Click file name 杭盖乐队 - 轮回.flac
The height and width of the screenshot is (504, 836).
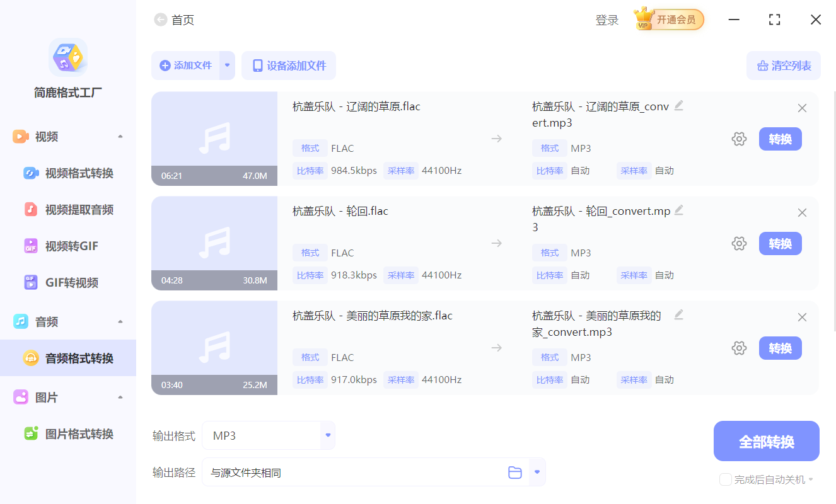pyautogui.click(x=340, y=211)
